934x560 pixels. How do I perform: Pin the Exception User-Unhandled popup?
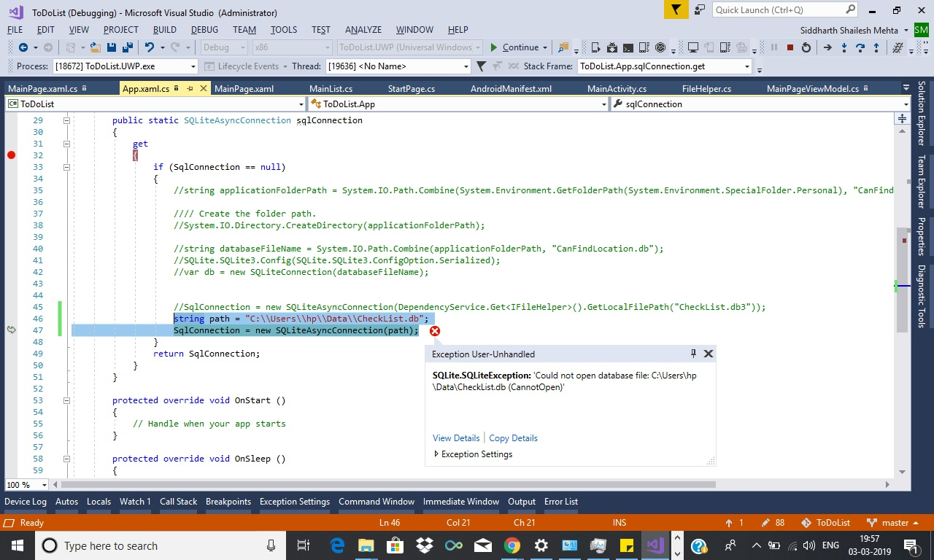pyautogui.click(x=692, y=354)
